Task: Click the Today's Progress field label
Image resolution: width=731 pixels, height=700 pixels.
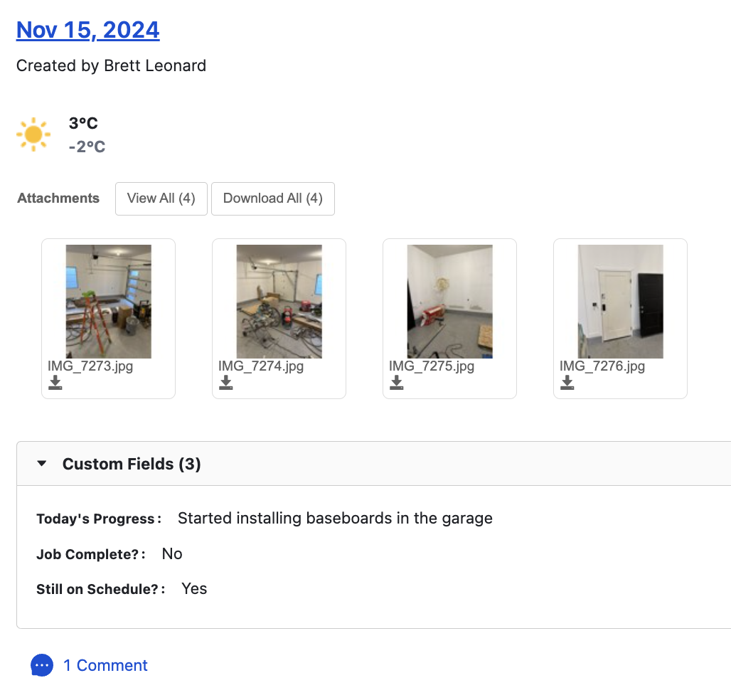Action: (x=99, y=519)
